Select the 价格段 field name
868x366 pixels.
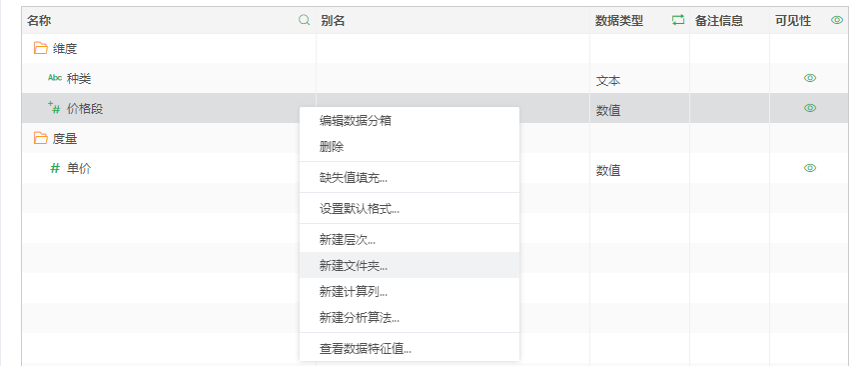85,109
